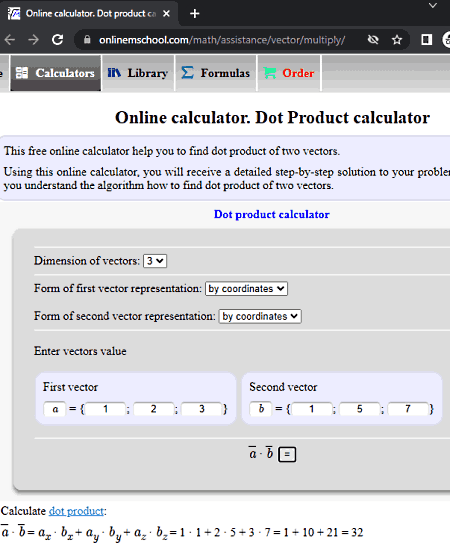Open the Library menu tab
Viewport: 450px width, 546px height.
(138, 73)
